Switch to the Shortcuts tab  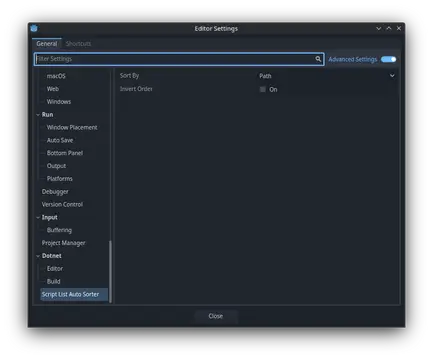[78, 44]
